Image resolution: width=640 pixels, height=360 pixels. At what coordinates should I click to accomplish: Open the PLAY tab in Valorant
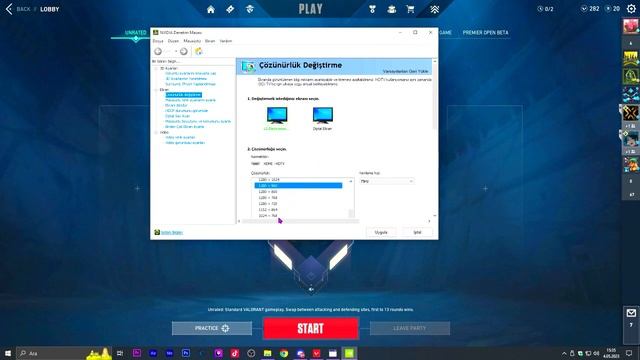pyautogui.click(x=311, y=9)
